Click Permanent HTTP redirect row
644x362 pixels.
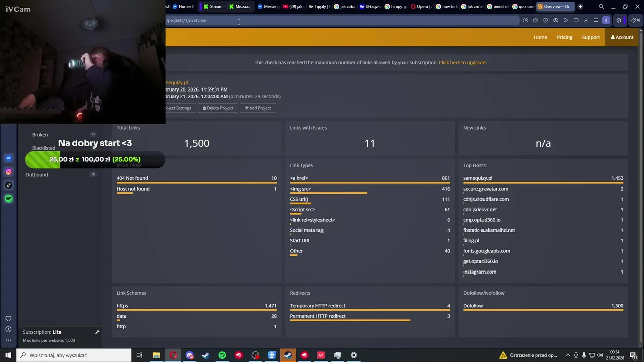(x=370, y=317)
